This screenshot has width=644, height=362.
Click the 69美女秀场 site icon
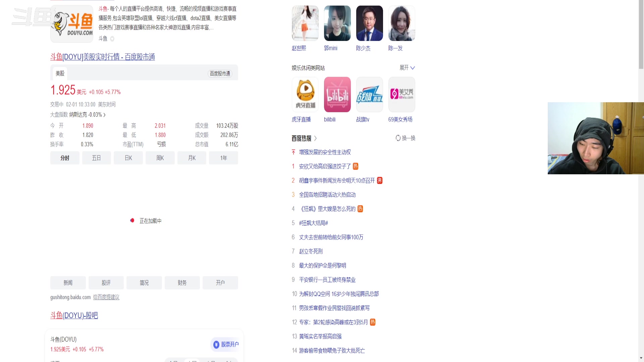tap(402, 95)
